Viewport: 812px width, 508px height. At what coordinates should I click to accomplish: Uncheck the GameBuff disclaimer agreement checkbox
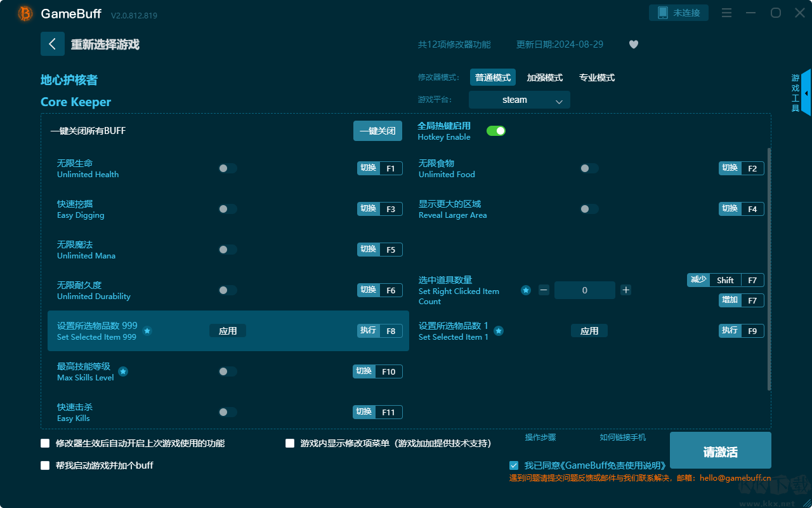coord(514,465)
